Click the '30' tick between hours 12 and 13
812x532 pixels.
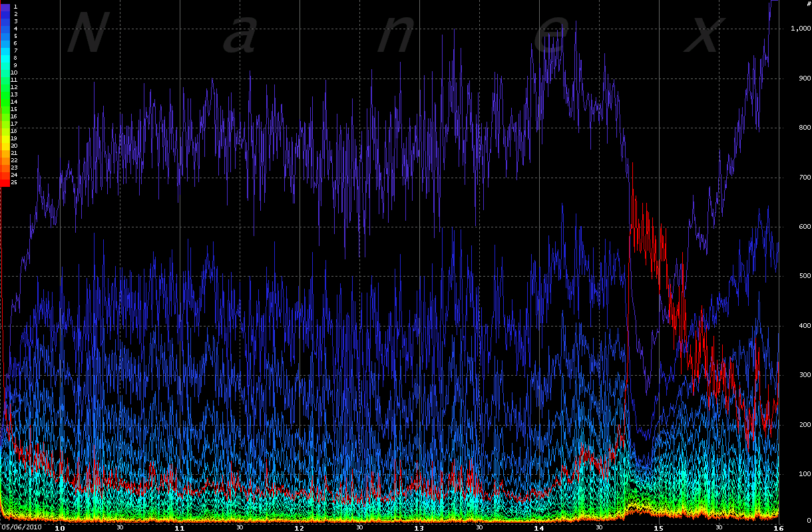pos(359,527)
